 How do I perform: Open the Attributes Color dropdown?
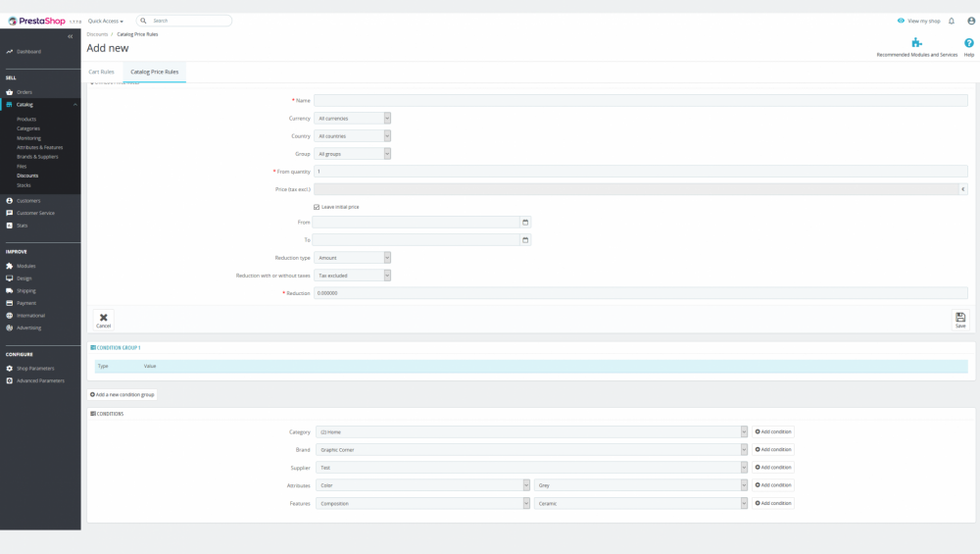coord(422,485)
